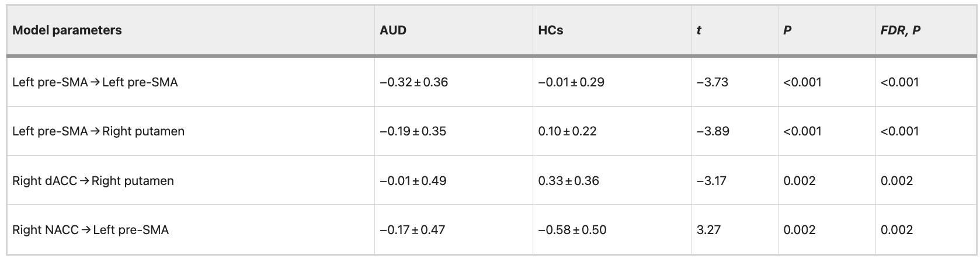Image resolution: width=980 pixels, height=265 pixels.
Task: Click t value 3.27
Action: (708, 230)
